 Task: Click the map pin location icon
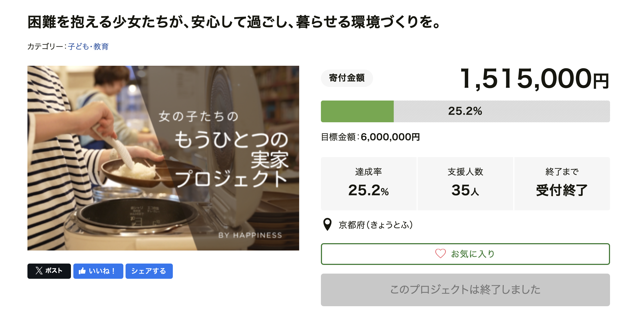point(327,224)
